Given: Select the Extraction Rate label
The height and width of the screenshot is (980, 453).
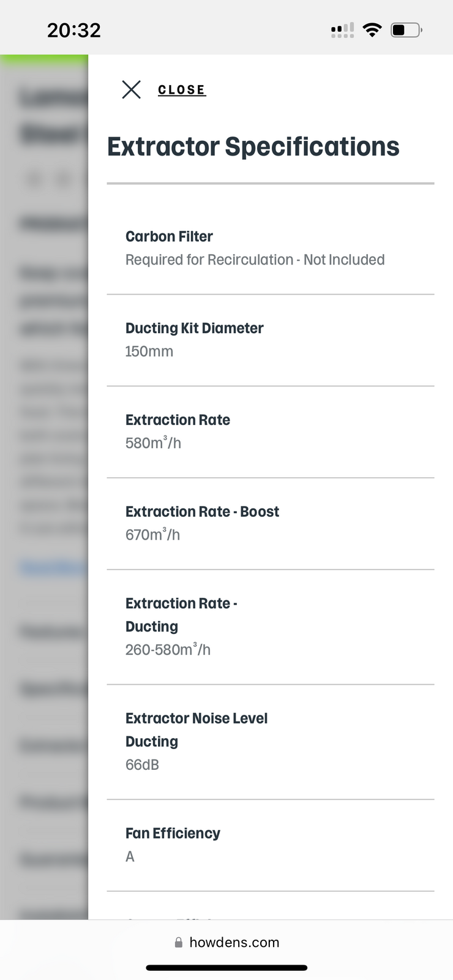Looking at the screenshot, I should pos(178,420).
